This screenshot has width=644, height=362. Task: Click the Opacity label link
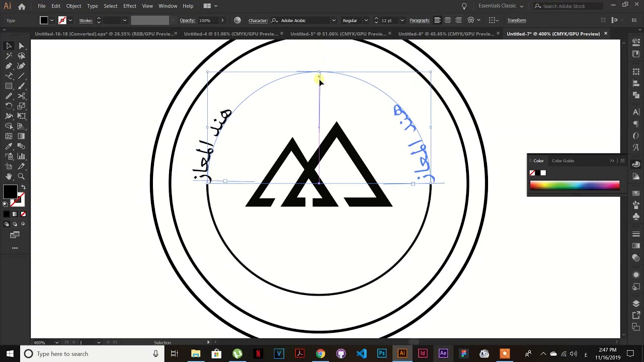click(x=187, y=20)
